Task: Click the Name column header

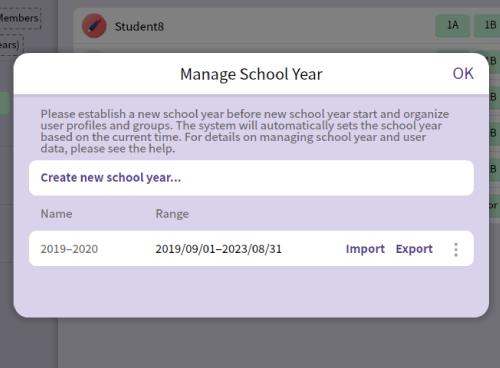Action: (x=56, y=214)
